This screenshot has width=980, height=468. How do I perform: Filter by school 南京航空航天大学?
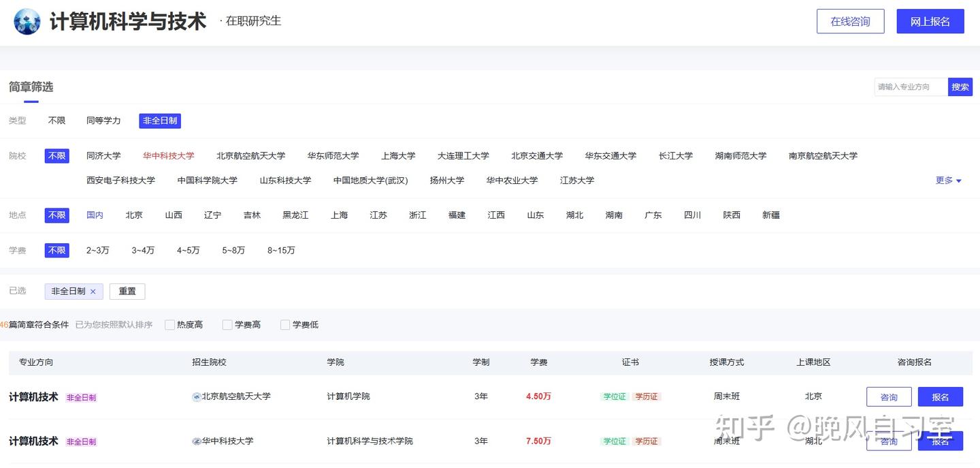coord(823,156)
